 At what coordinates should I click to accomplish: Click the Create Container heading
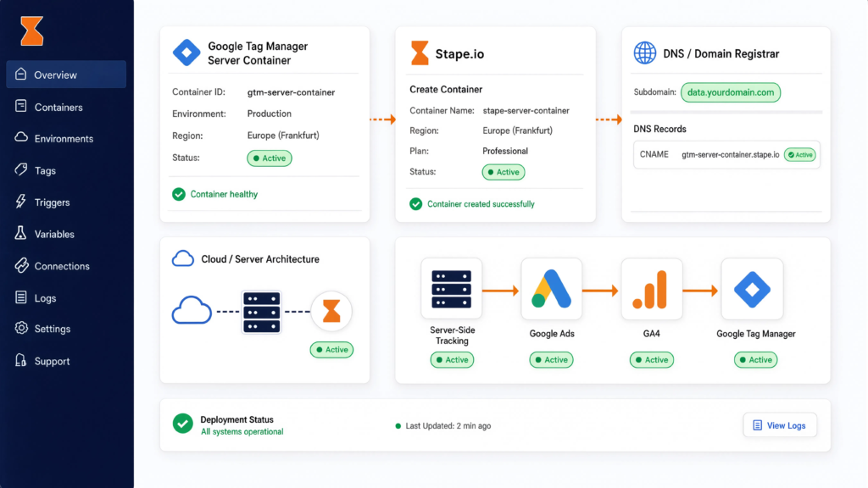click(446, 89)
